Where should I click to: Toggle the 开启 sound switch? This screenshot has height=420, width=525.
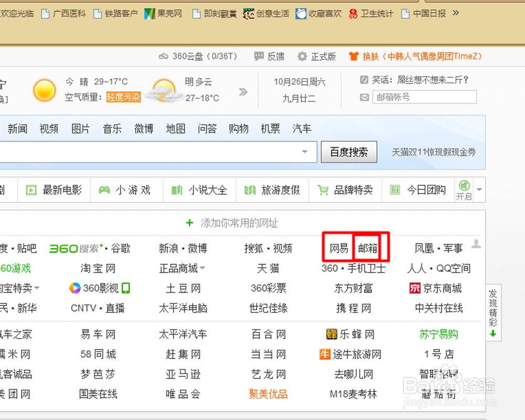[464, 190]
